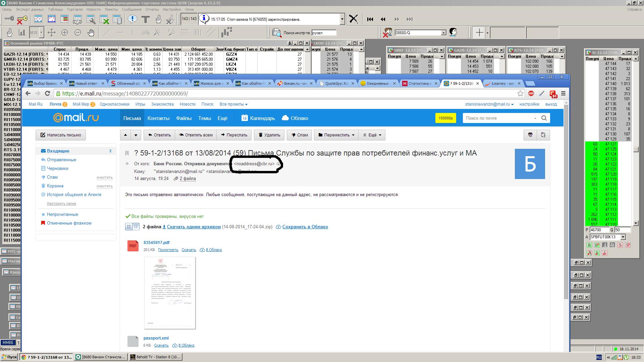Image resolution: width=644 pixels, height=362 pixels.
Task: Open the 83545917.pdf preview thumbnail
Action: 170,293
